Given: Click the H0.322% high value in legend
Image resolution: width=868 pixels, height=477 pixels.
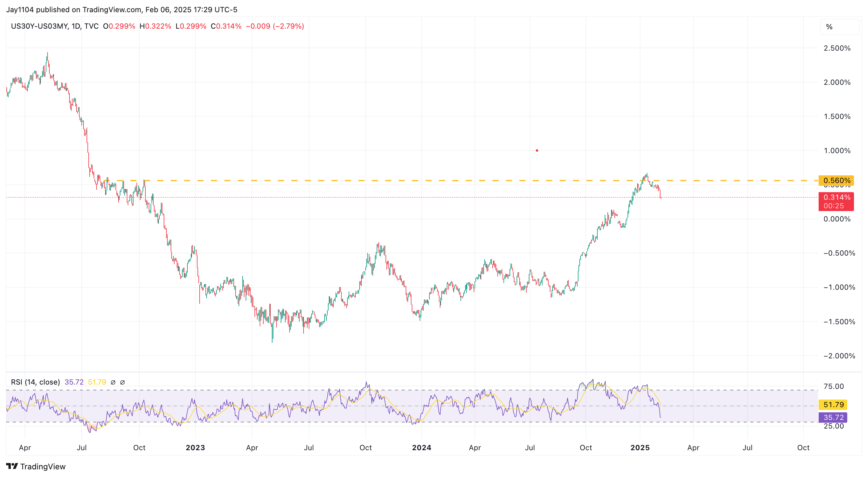Looking at the screenshot, I should tap(155, 26).
